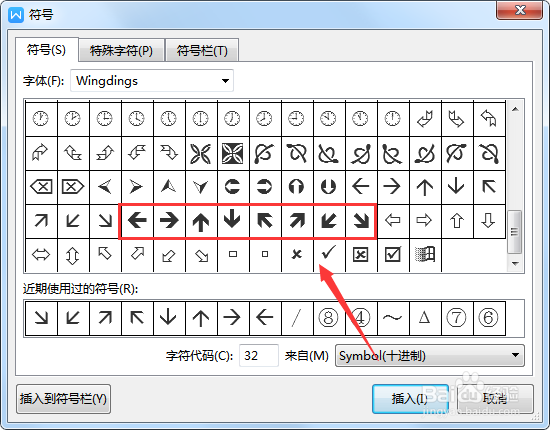Select the hollow right arrow symbol

425,221
